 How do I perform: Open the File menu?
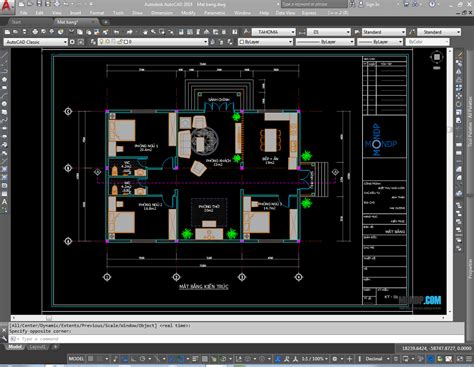[x=24, y=13]
